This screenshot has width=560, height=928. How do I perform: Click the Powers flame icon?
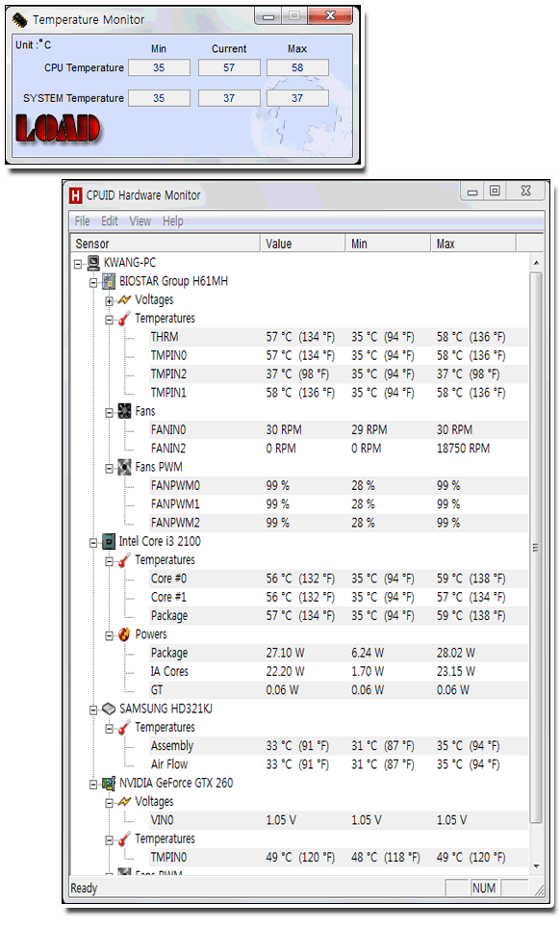(x=124, y=634)
